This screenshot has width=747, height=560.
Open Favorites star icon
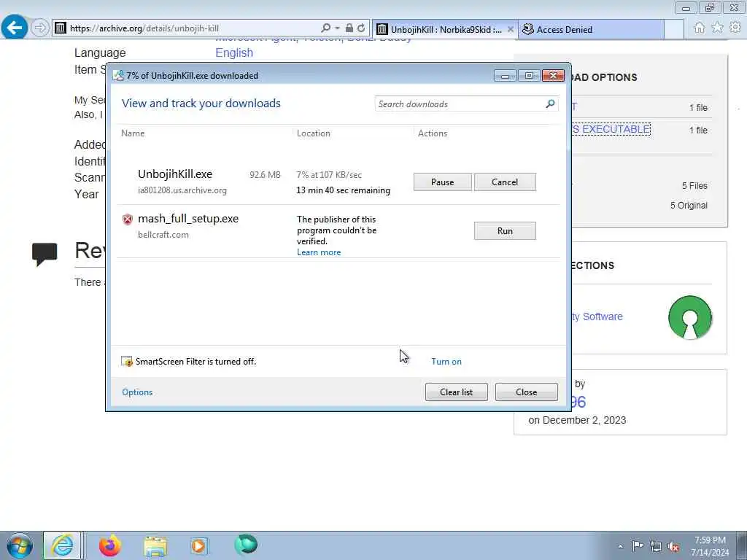click(717, 28)
